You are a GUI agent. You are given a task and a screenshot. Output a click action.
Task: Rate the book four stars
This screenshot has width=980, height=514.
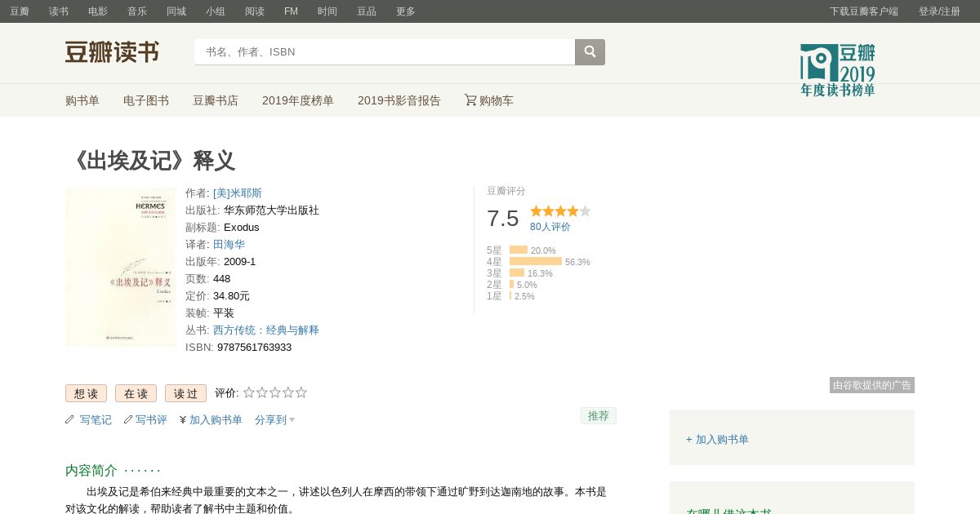[288, 392]
